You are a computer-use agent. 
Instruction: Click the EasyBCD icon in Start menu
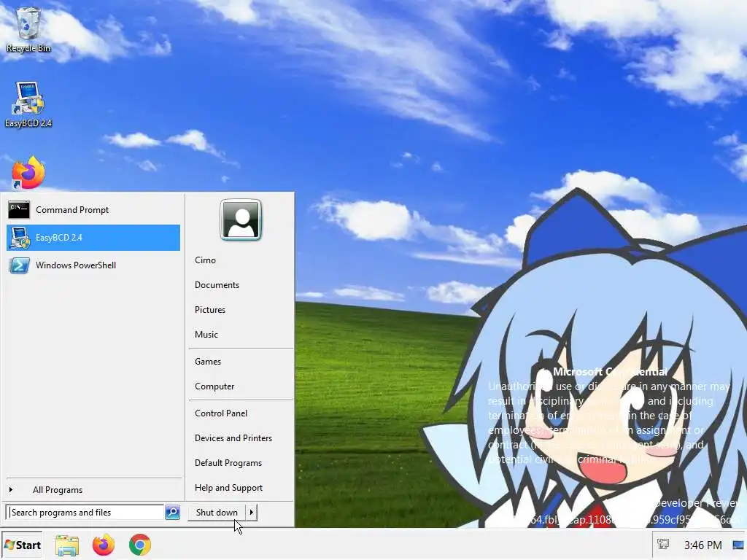20,238
